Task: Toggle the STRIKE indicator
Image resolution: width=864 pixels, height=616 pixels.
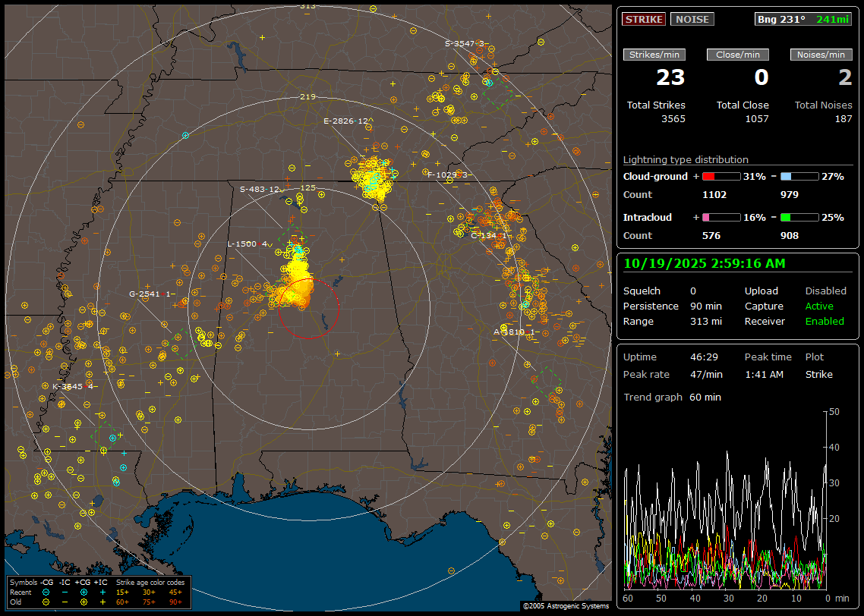Action: (644, 19)
